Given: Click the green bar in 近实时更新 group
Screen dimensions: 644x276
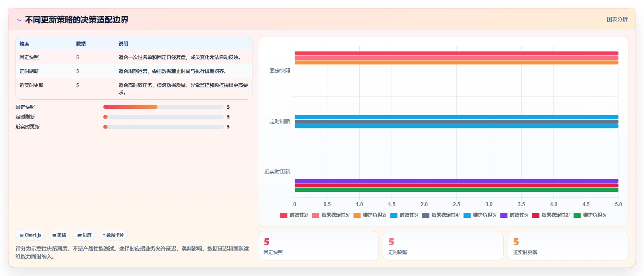Looking at the screenshot, I should [x=457, y=190].
